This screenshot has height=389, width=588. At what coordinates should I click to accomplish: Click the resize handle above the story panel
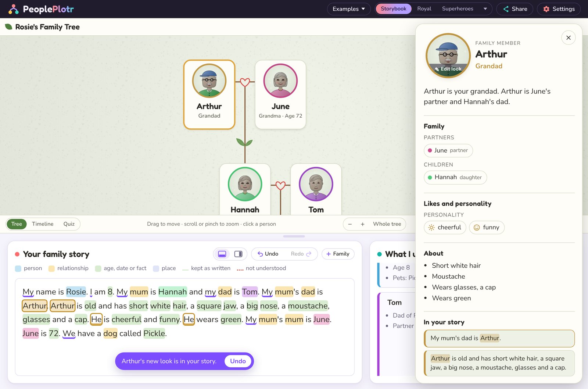tap(294, 236)
